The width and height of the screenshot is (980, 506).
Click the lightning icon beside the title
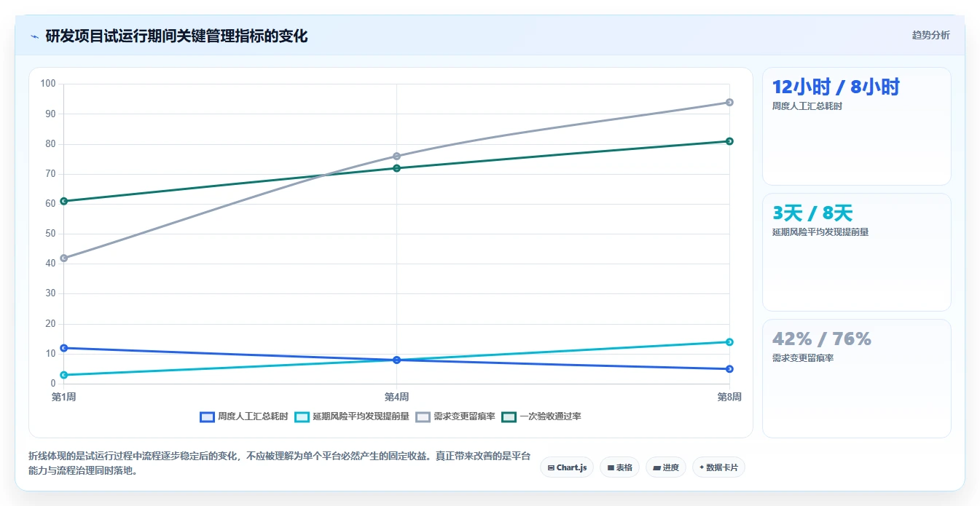[x=34, y=36]
